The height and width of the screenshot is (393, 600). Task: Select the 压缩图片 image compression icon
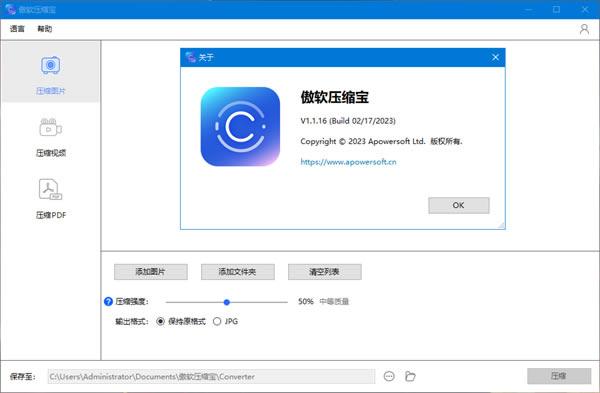coord(51,65)
